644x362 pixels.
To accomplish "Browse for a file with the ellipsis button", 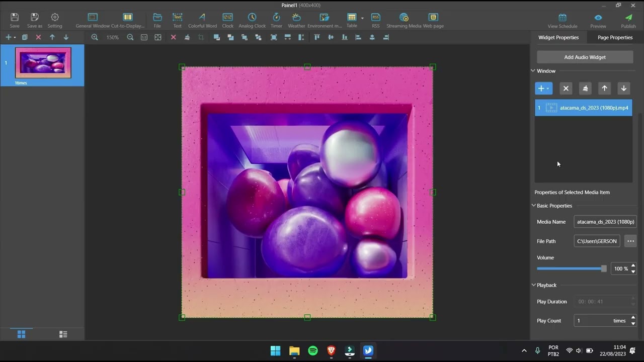I will [630, 241].
